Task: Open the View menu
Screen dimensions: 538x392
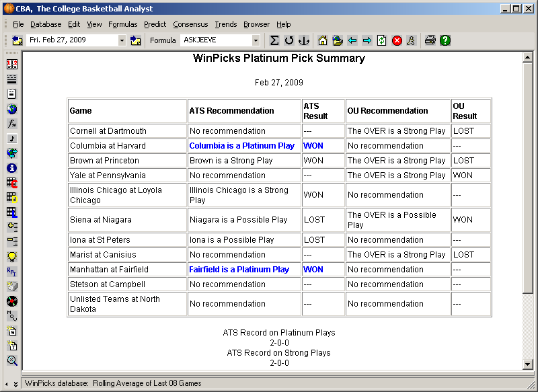Action: (94, 24)
